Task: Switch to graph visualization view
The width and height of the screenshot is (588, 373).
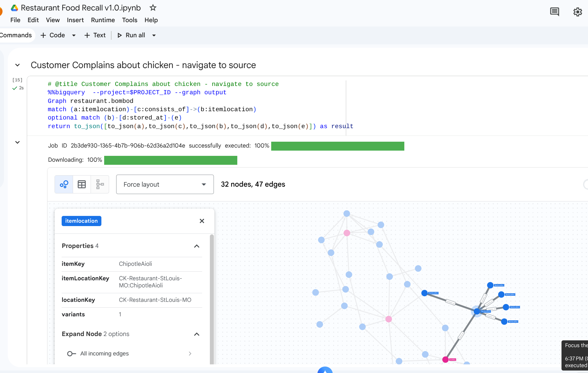Action: [x=64, y=184]
